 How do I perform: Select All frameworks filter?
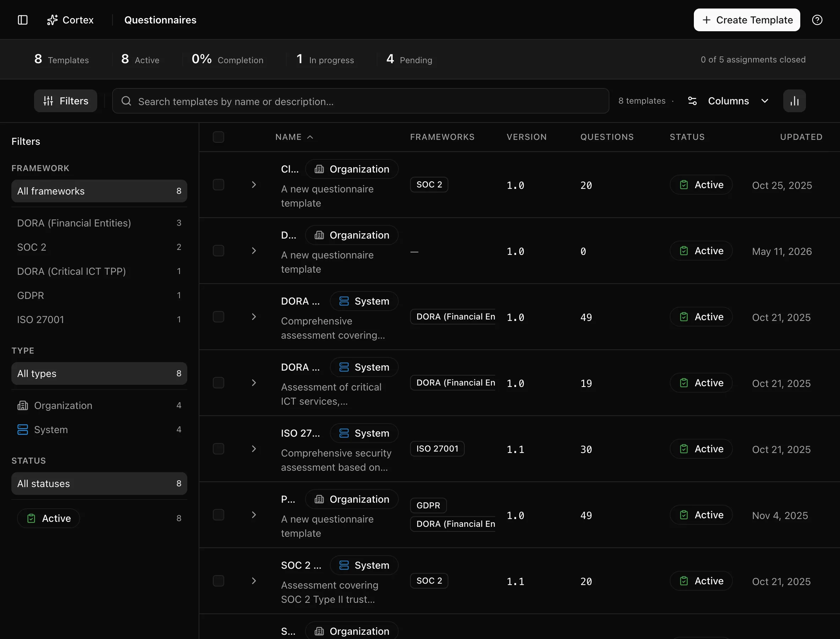pyautogui.click(x=99, y=191)
